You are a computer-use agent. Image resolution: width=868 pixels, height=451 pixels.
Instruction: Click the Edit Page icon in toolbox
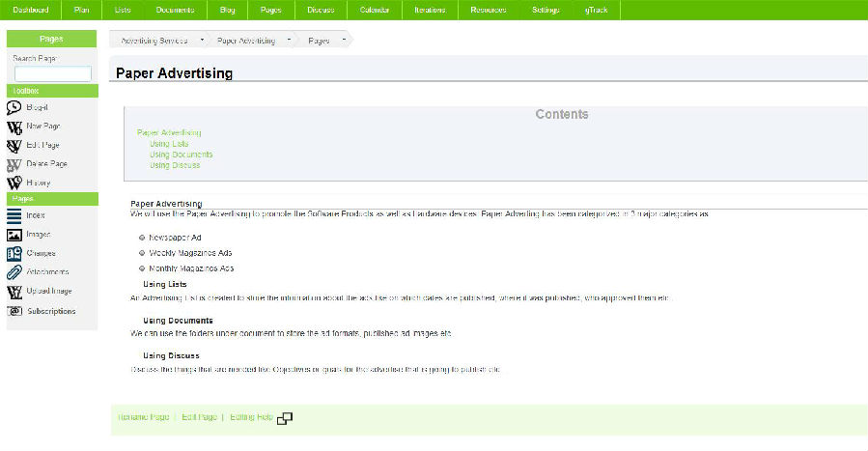click(14, 146)
